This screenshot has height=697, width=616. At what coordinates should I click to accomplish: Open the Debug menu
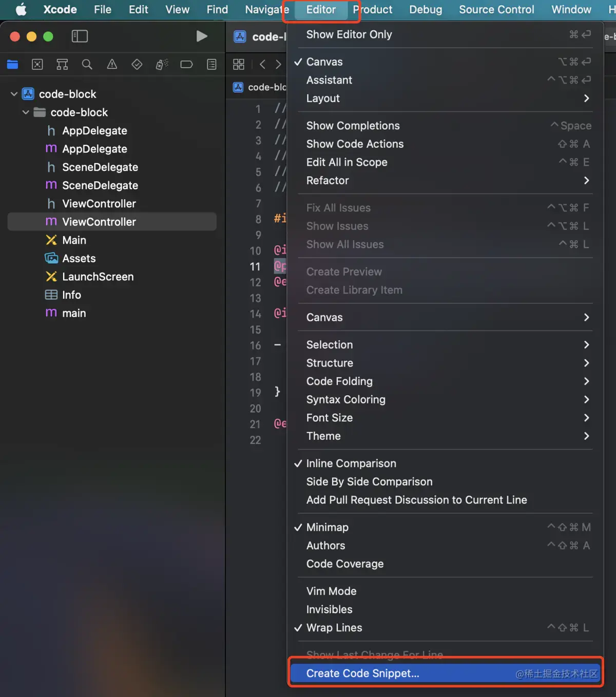coord(426,9)
